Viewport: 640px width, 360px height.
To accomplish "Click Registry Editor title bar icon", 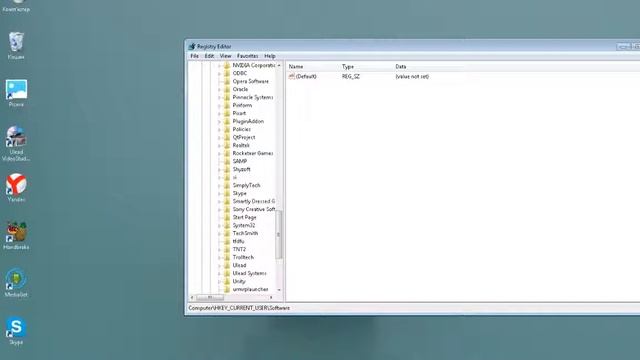I will pos(192,46).
